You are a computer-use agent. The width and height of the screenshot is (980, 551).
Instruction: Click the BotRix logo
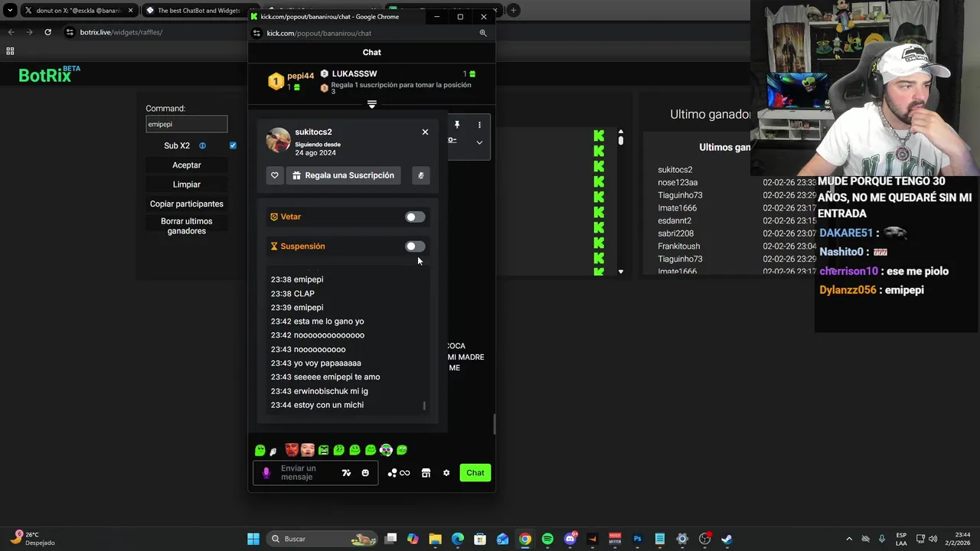50,74
